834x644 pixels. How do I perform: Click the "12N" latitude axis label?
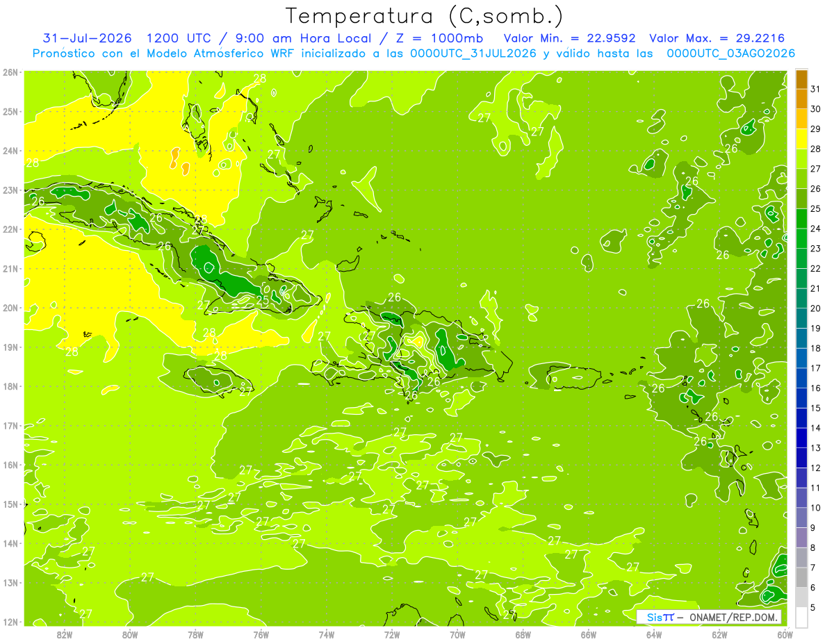tap(10, 622)
